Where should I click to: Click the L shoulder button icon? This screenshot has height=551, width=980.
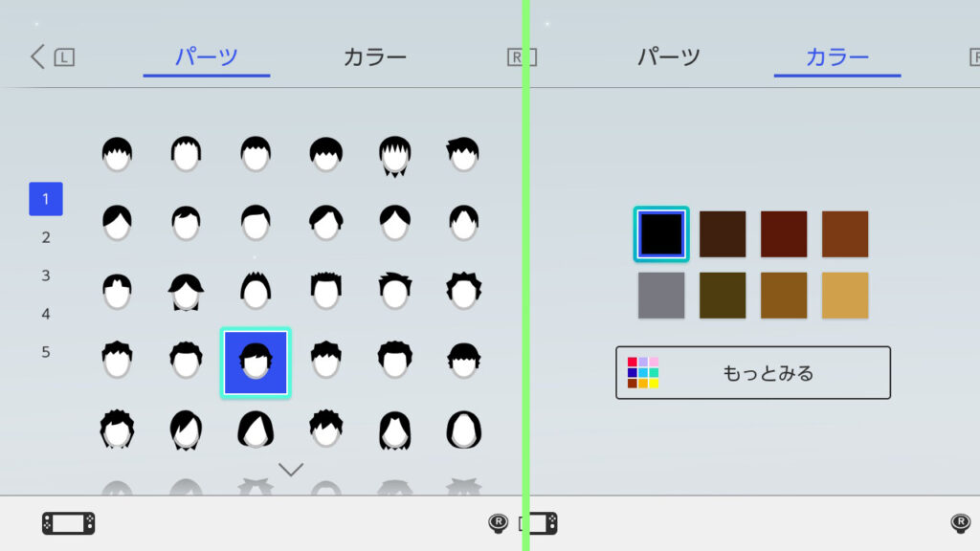(64, 57)
